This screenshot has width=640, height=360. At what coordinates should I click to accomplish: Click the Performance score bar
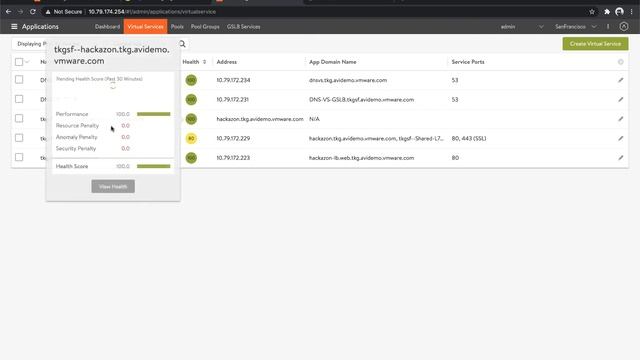pos(153,114)
